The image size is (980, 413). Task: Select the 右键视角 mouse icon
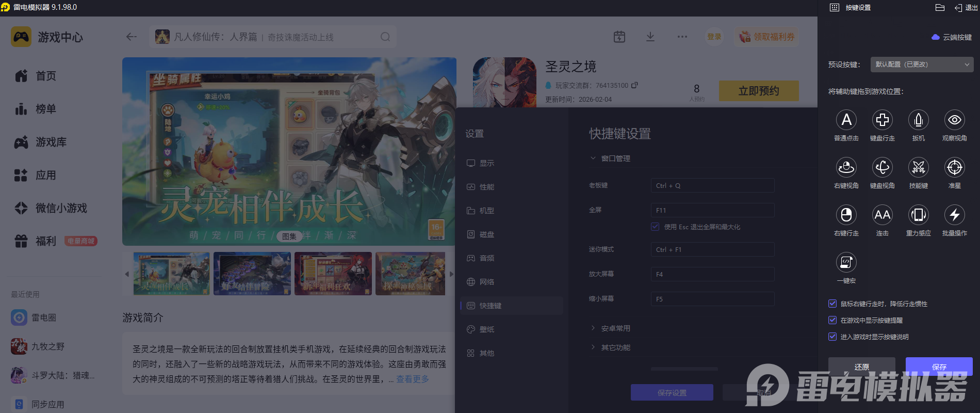coord(846,167)
